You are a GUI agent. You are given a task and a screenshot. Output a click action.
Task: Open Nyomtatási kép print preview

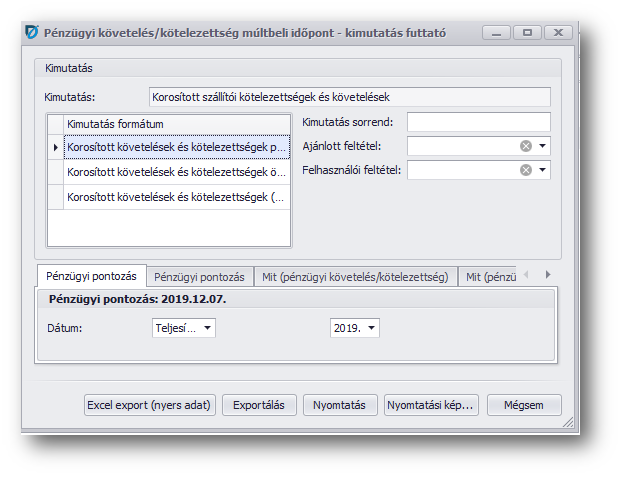(431, 405)
